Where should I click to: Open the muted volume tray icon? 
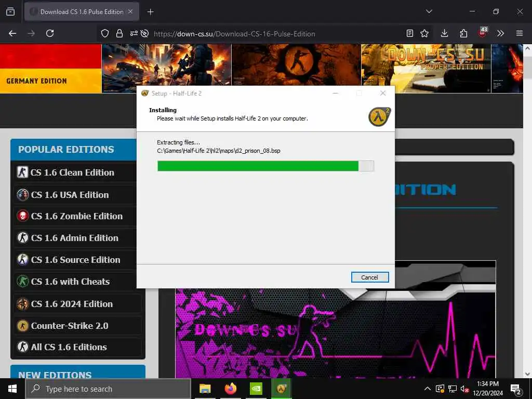(x=465, y=389)
